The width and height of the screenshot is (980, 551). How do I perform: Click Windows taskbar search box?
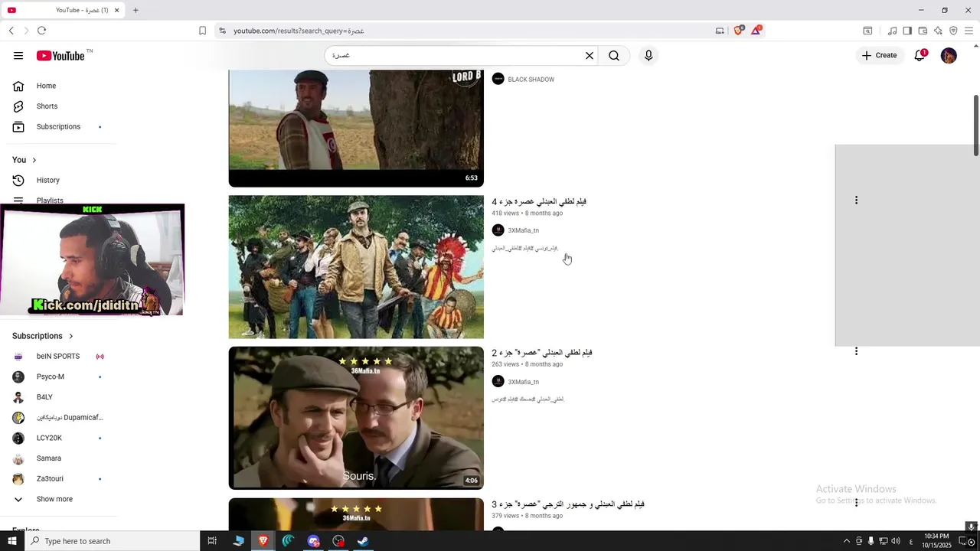coord(112,541)
